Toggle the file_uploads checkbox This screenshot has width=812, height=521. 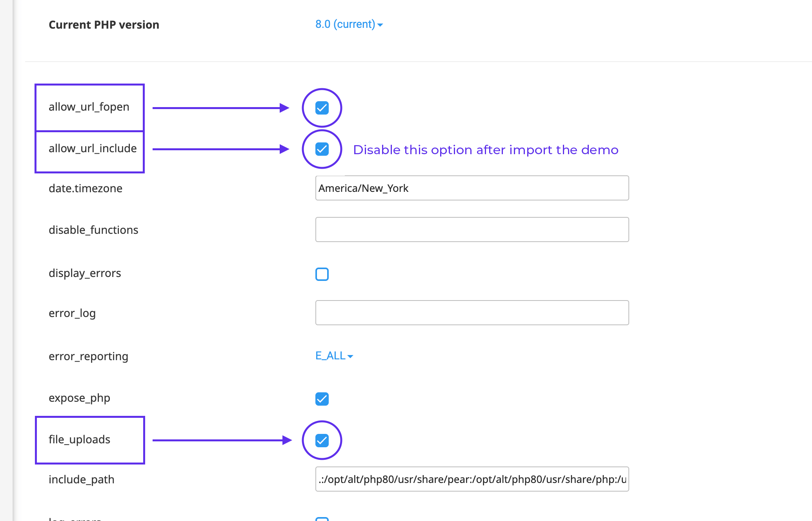[322, 440]
